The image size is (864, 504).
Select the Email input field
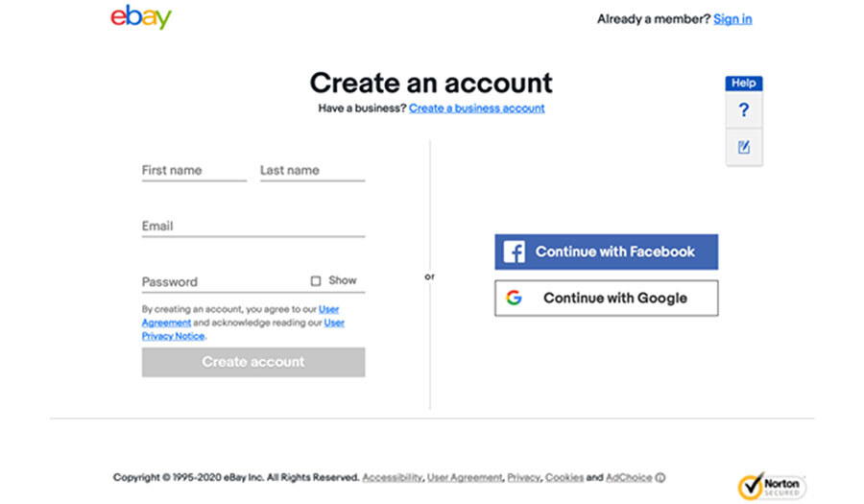253,227
